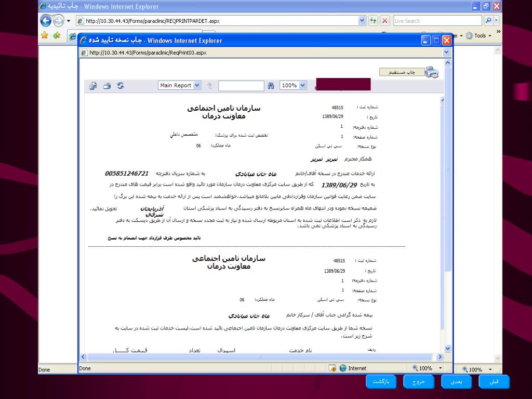This screenshot has width=532, height=399.
Task: Click the rear window address bar URL
Action: tap(153, 21)
